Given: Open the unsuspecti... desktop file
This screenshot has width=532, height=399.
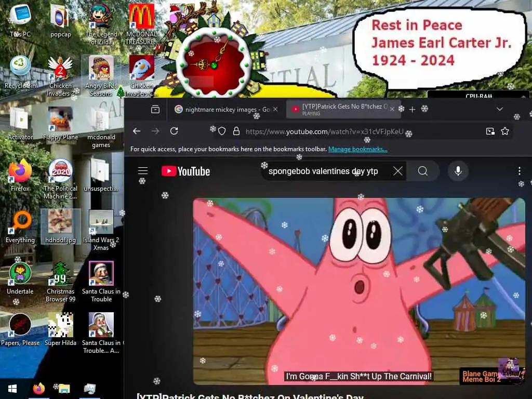Looking at the screenshot, I should [101, 175].
